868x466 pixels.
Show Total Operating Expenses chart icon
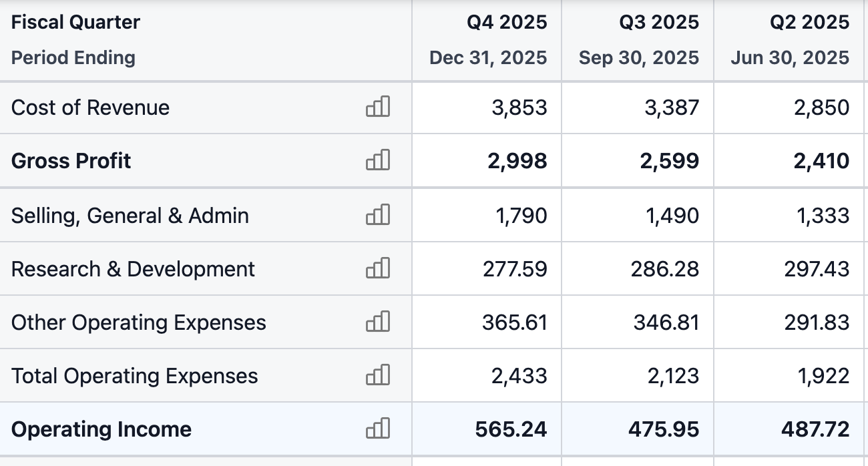click(x=378, y=375)
